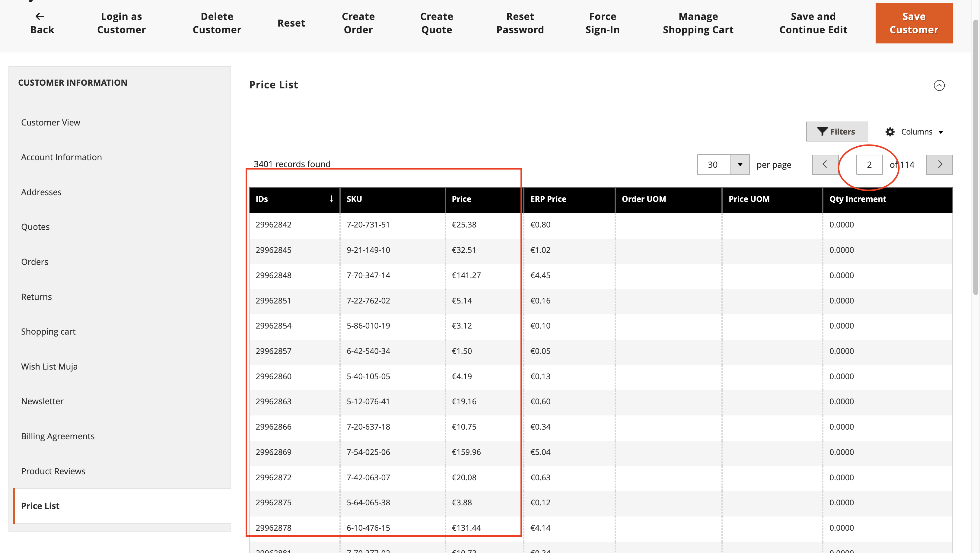
Task: Open the Filters panel
Action: tap(837, 132)
